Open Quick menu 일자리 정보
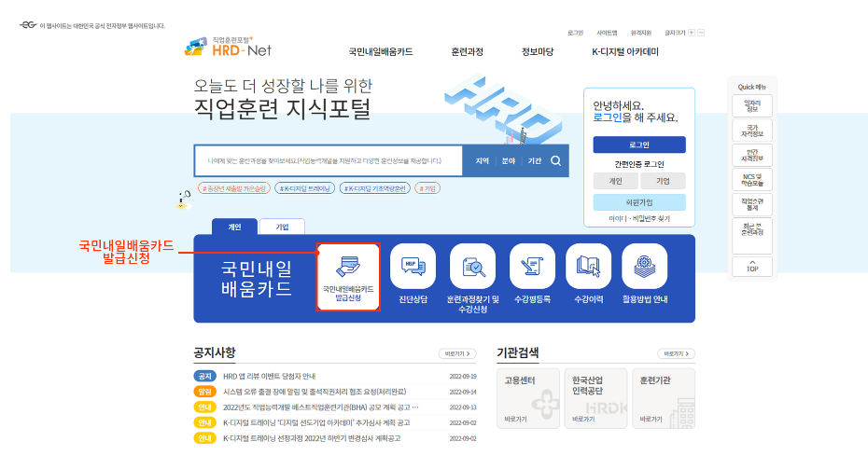 click(x=751, y=105)
